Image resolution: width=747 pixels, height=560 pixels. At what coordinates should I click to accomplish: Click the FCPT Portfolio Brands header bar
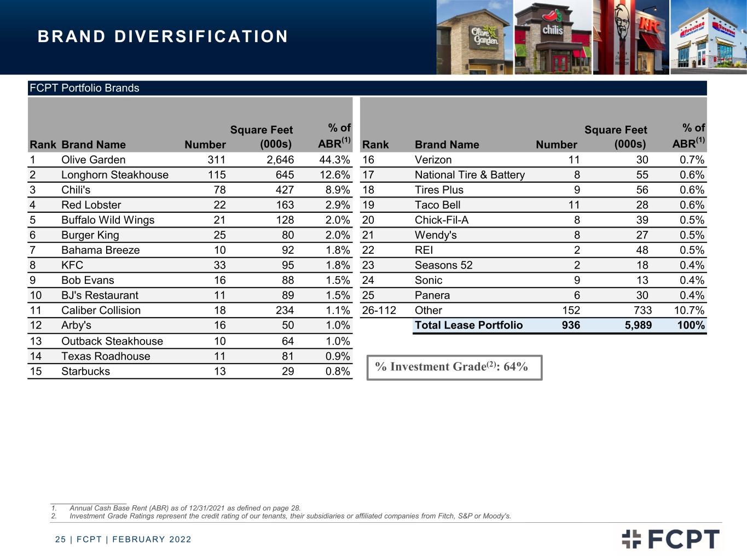point(367,88)
